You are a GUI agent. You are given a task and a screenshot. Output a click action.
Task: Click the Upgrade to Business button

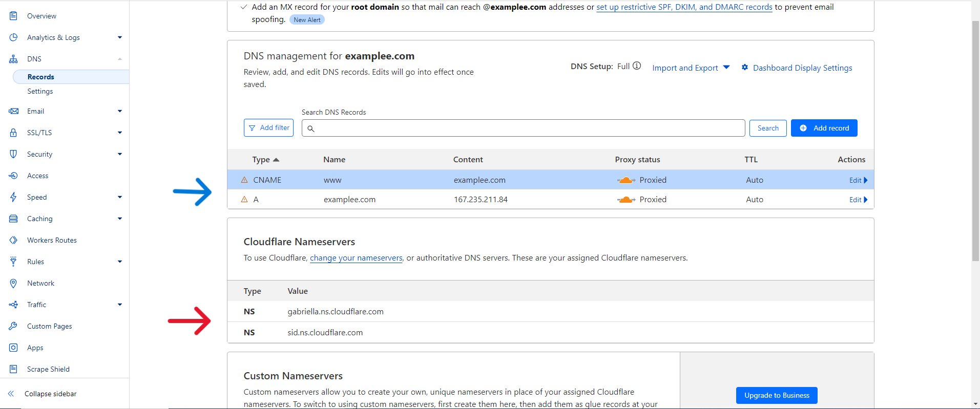pyautogui.click(x=777, y=395)
